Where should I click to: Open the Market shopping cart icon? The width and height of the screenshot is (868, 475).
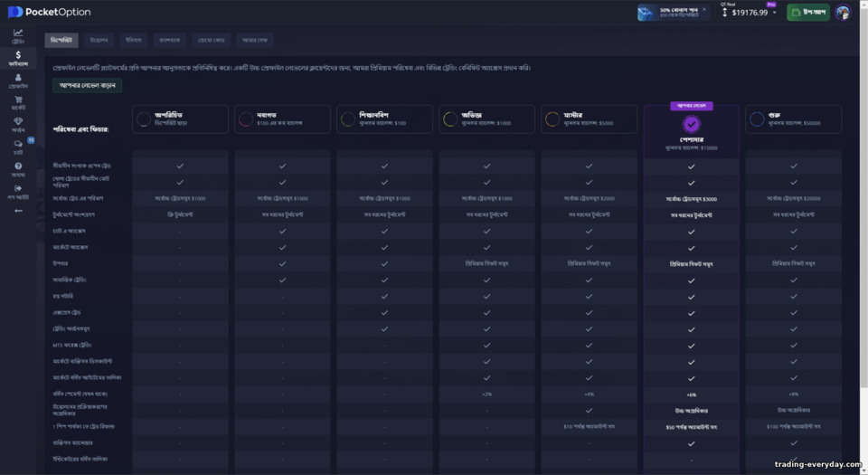point(18,100)
